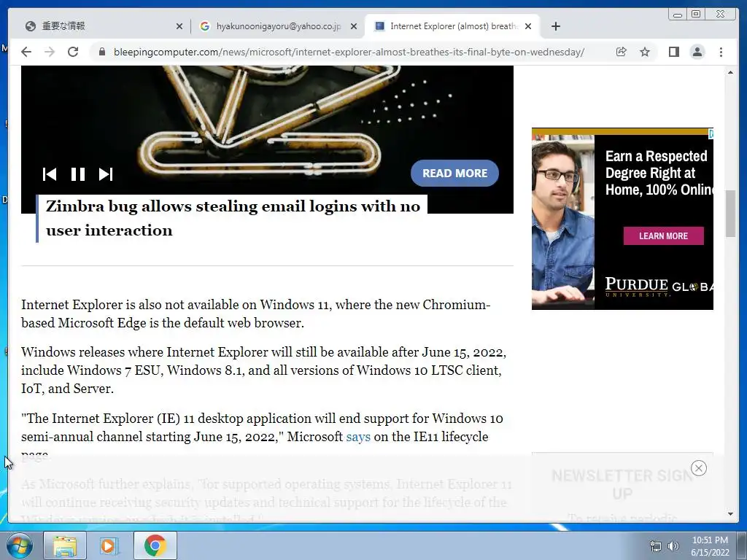Minimize the Chrome window

678,15
